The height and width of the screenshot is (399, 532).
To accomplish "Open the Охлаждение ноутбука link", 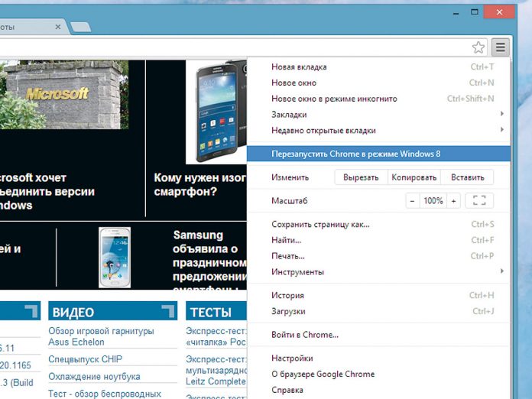I will pos(94,377).
